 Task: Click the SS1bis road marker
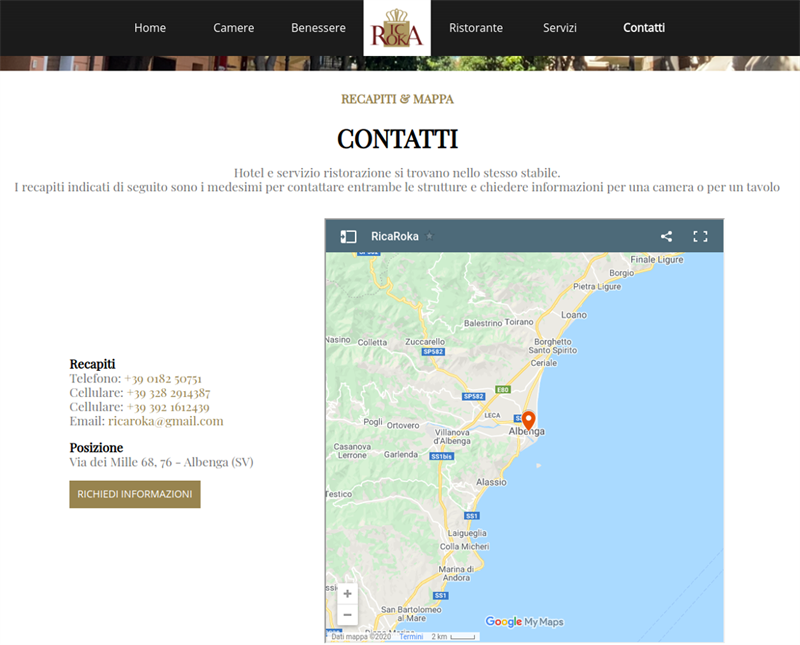tap(441, 456)
